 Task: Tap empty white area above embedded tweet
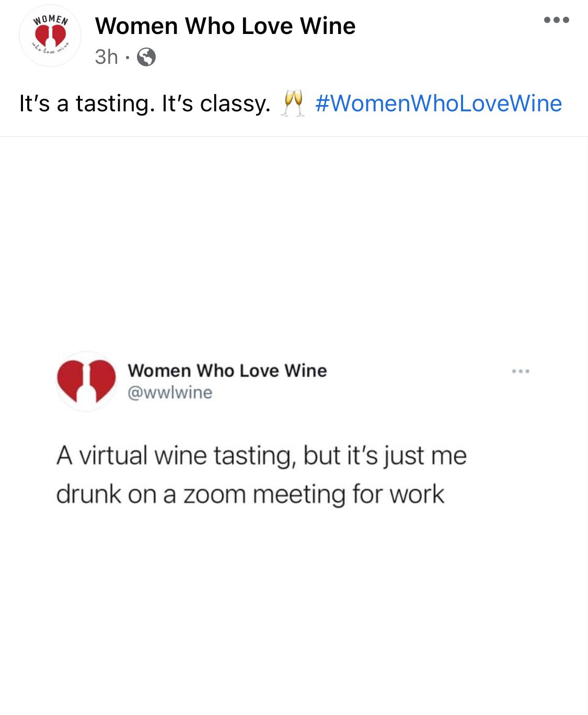coord(294,240)
